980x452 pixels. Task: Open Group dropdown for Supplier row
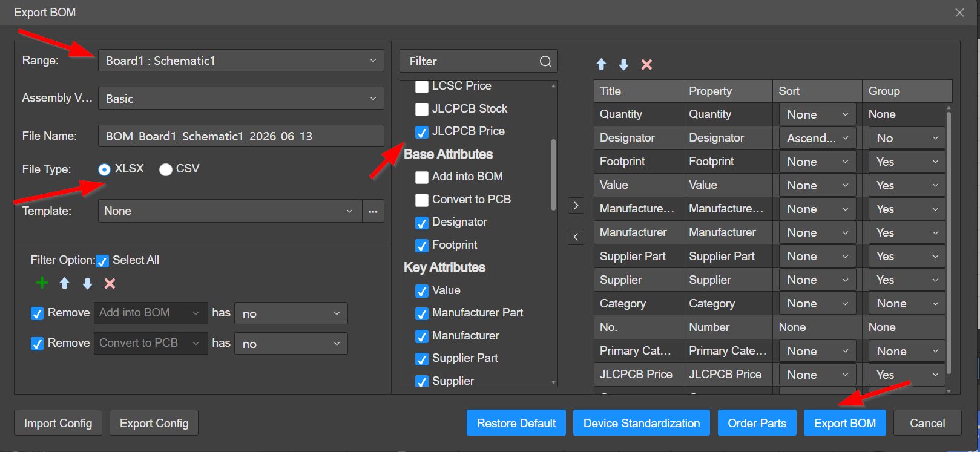(907, 280)
